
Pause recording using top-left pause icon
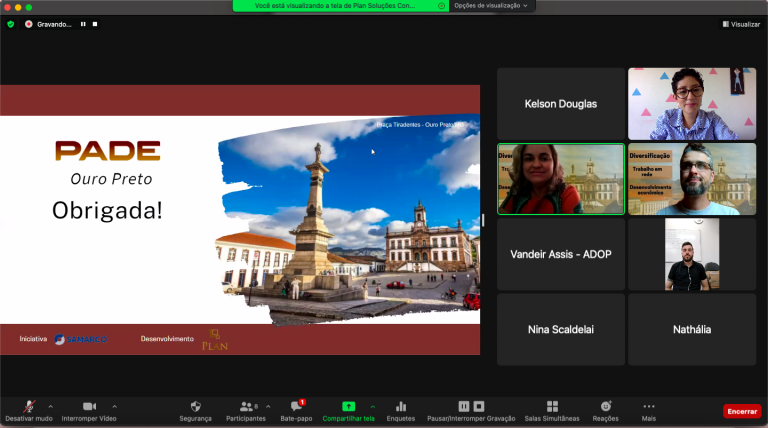click(x=83, y=24)
